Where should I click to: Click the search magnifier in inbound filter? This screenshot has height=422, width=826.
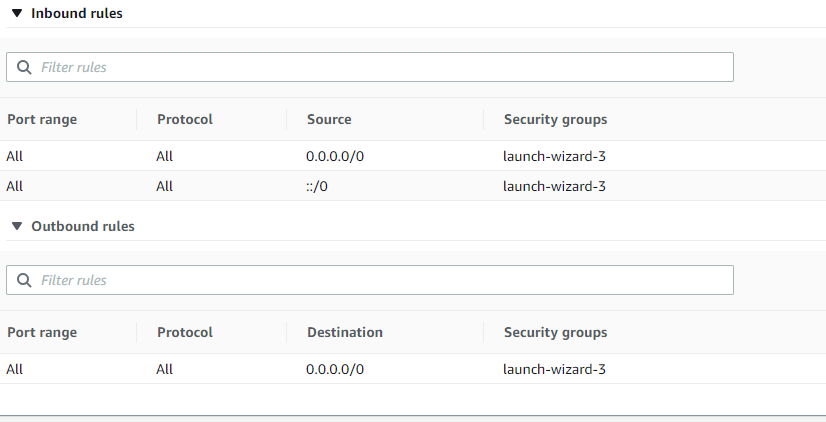click(x=24, y=68)
